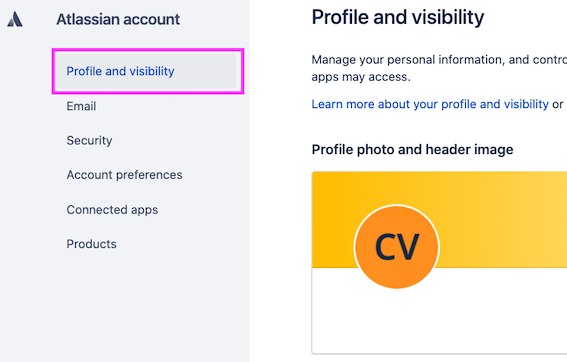Open the Security section

click(89, 140)
